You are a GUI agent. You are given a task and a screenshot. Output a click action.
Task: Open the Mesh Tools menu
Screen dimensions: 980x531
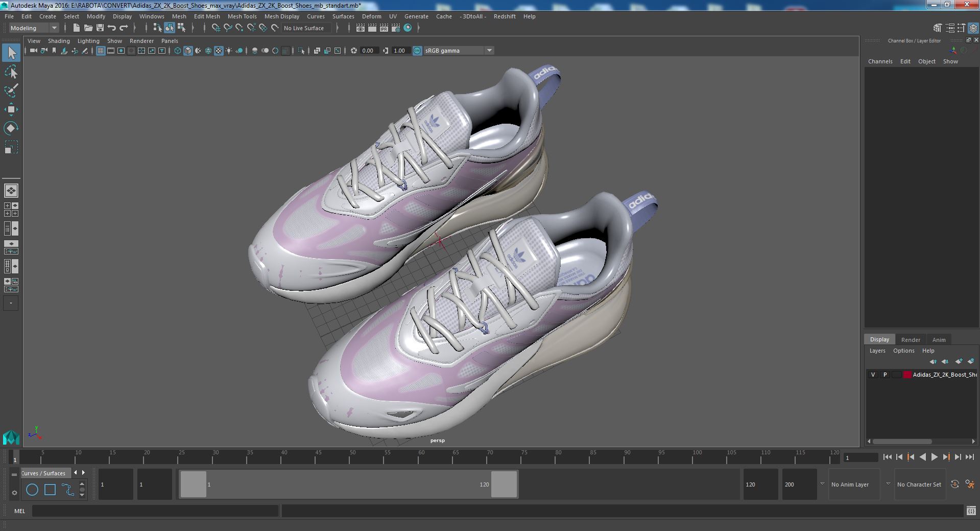click(x=242, y=16)
